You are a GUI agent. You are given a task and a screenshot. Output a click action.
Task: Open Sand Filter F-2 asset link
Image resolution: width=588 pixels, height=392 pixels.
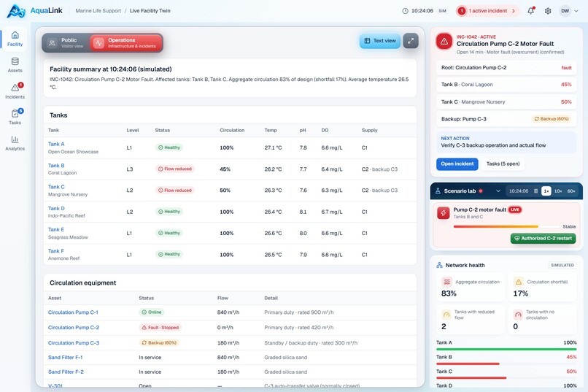coord(66,372)
